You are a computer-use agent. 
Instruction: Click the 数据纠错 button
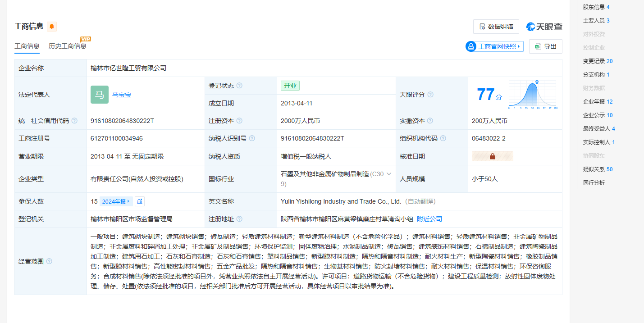coord(496,27)
